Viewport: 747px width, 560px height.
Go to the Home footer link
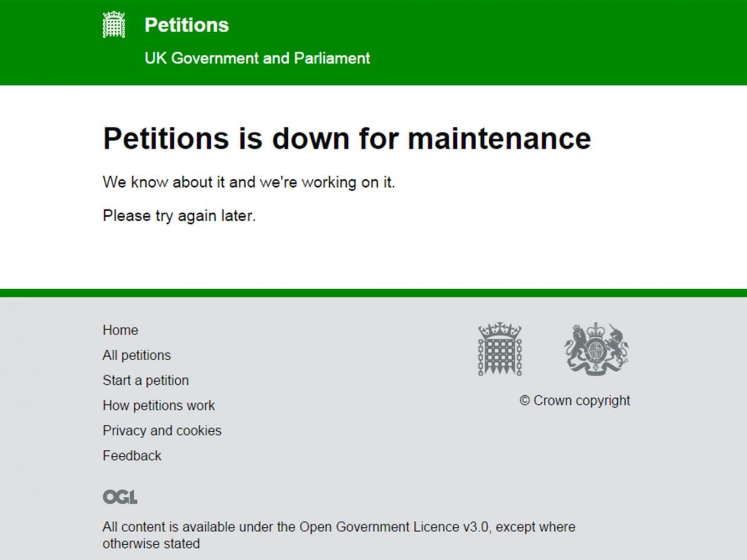[120, 330]
